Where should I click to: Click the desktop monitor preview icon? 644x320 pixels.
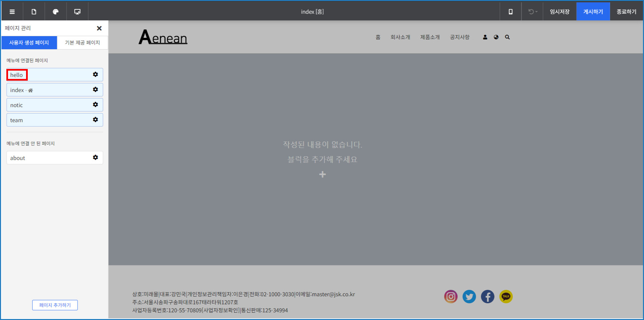tap(77, 12)
